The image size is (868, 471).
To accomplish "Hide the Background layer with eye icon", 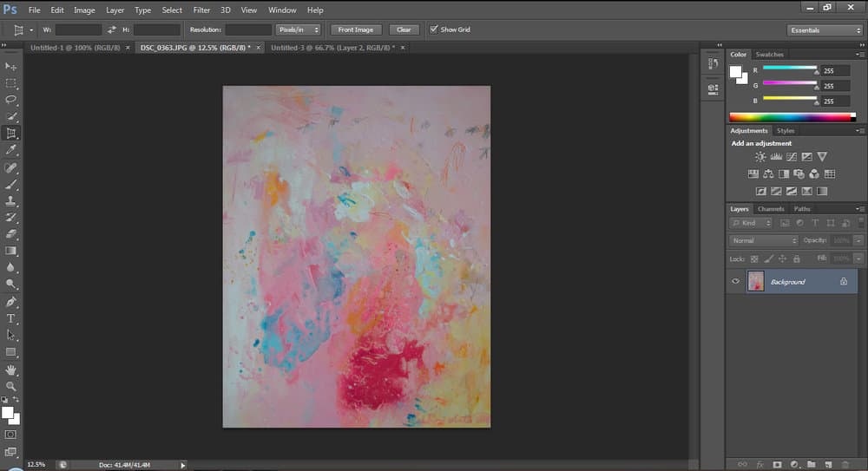I will (x=736, y=281).
